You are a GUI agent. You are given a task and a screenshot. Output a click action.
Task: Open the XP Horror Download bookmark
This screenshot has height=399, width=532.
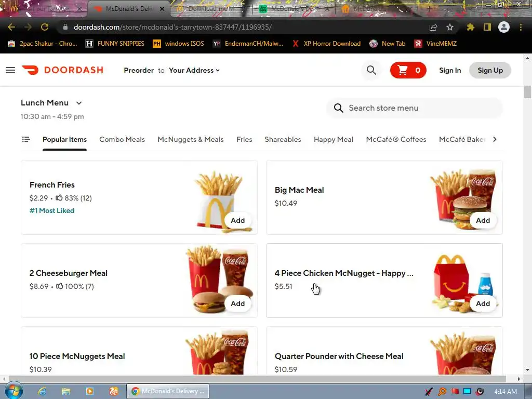click(326, 44)
